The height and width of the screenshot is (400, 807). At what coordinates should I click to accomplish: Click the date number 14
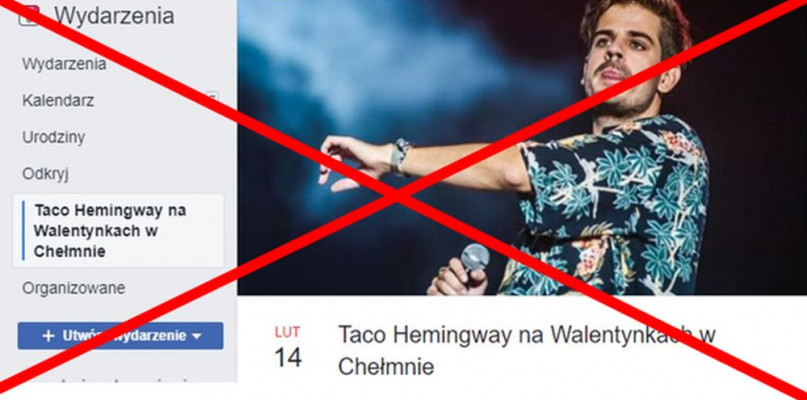(x=288, y=357)
